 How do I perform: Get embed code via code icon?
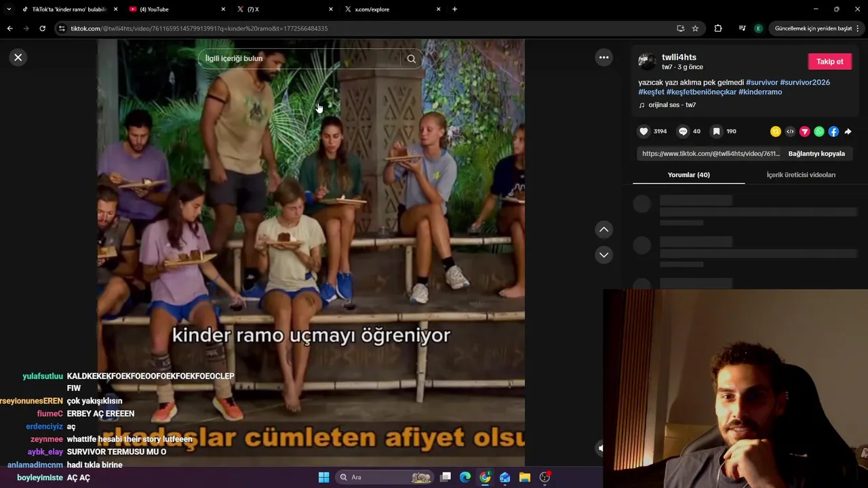790,131
